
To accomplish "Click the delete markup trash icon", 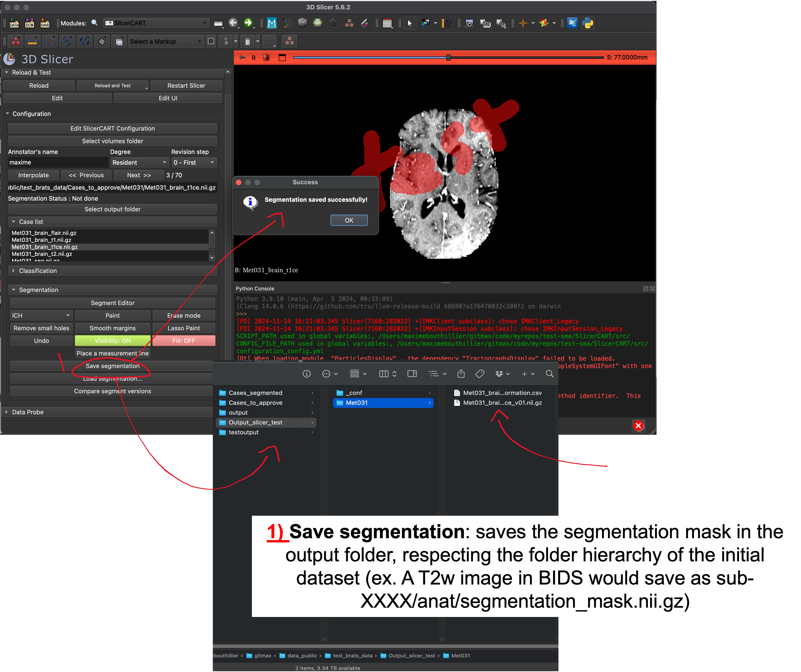I will pyautogui.click(x=247, y=42).
